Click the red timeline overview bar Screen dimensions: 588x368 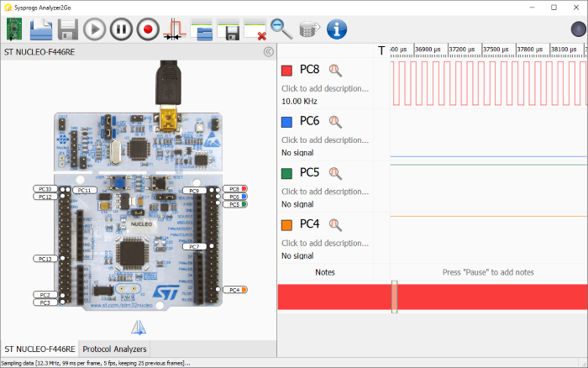433,297
